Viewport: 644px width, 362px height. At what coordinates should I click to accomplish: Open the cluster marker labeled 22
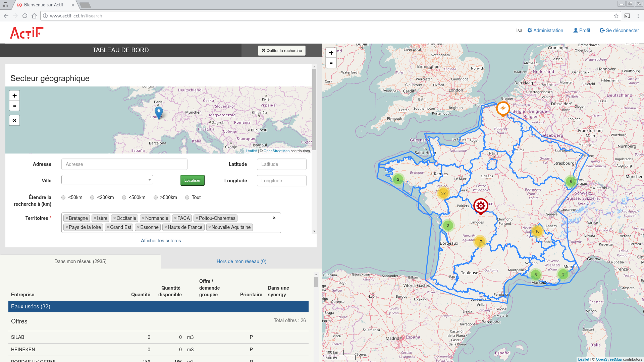point(443,193)
